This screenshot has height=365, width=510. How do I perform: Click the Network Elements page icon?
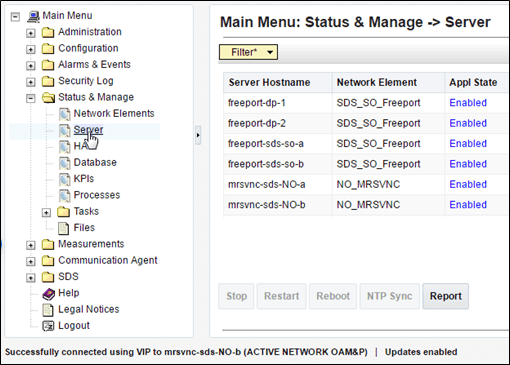[65, 114]
